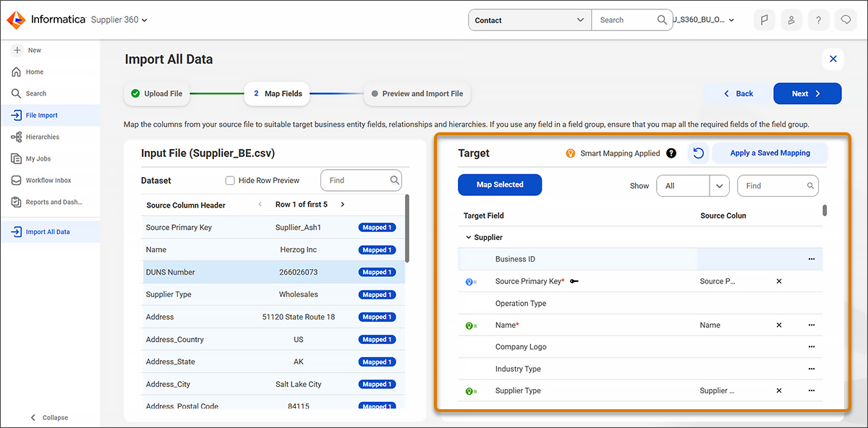Remove the Name field mapping
The image size is (868, 428).
click(x=779, y=325)
